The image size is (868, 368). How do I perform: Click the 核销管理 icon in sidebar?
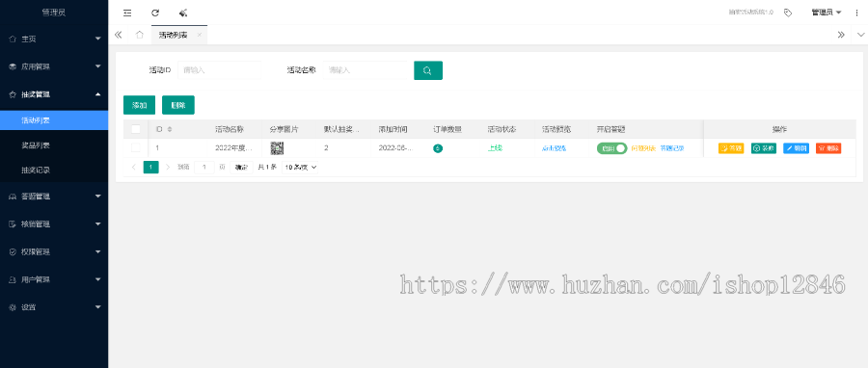point(13,223)
